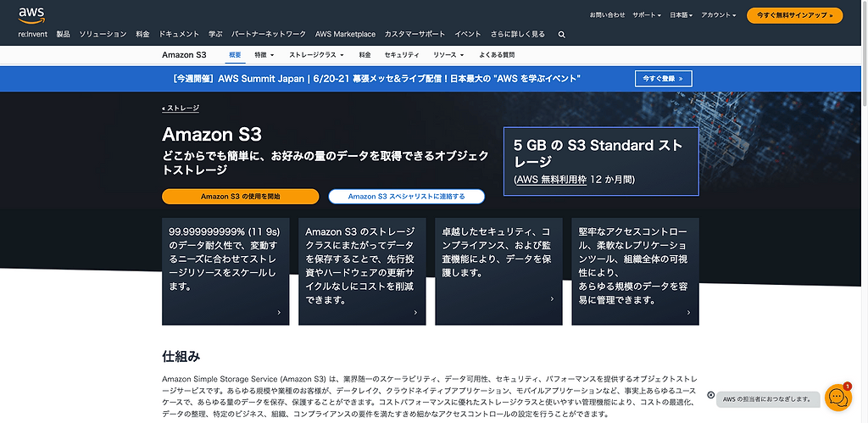
Task: Open the 料金 item in main navigation
Action: [x=142, y=34]
